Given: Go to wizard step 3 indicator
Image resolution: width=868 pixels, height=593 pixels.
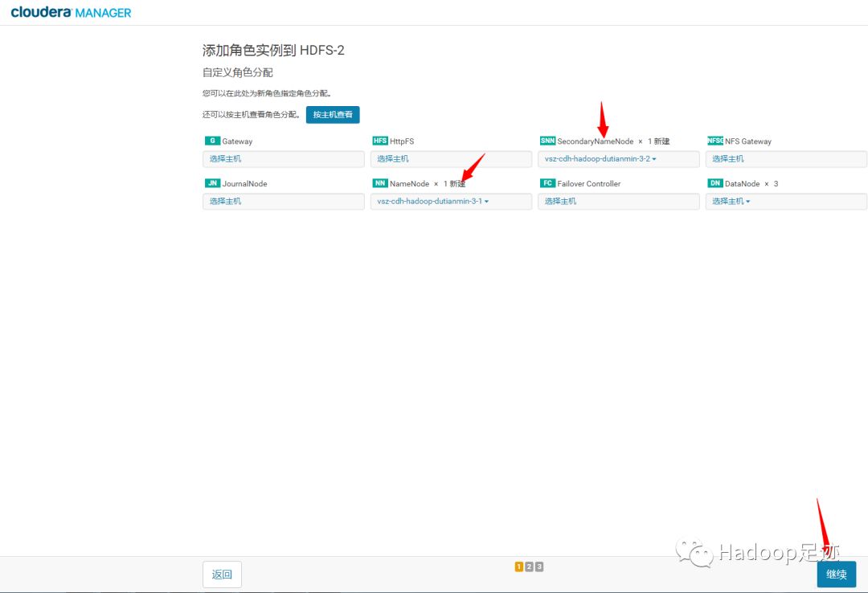Looking at the screenshot, I should 539,566.
